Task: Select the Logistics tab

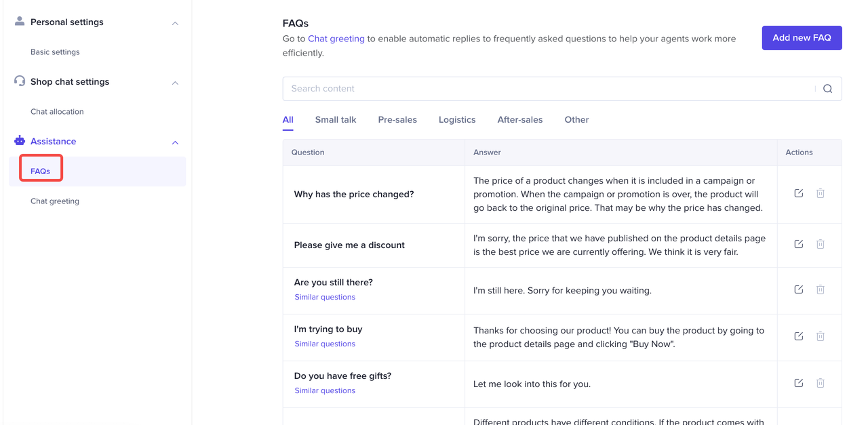Action: point(457,120)
